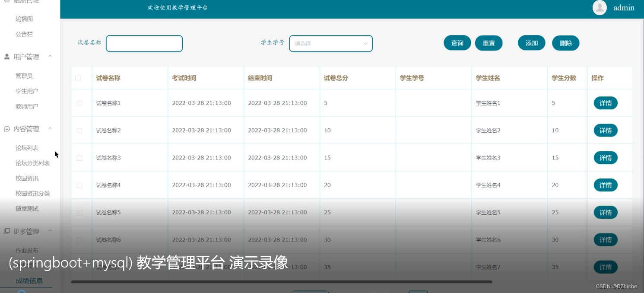Click the 考试时间 column header

tap(184, 78)
